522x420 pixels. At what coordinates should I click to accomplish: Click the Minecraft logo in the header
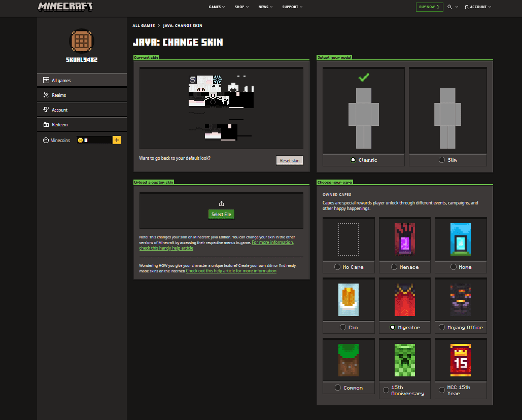pyautogui.click(x=65, y=7)
